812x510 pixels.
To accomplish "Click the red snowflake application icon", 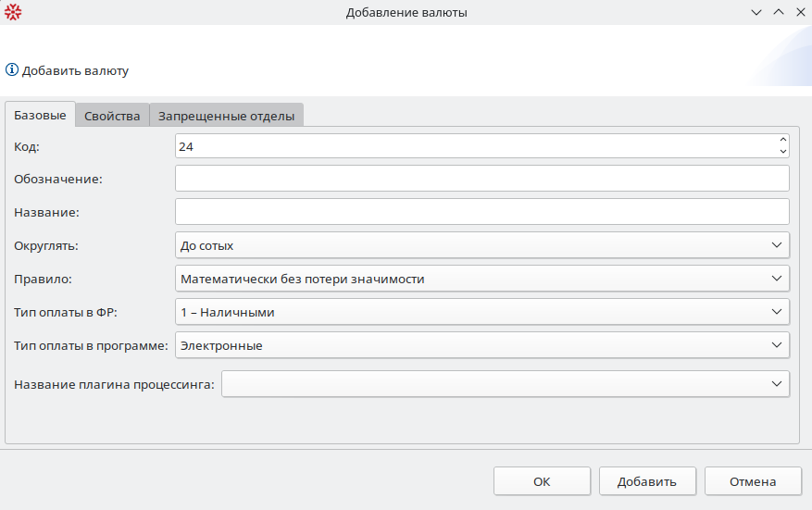I will [x=13, y=12].
